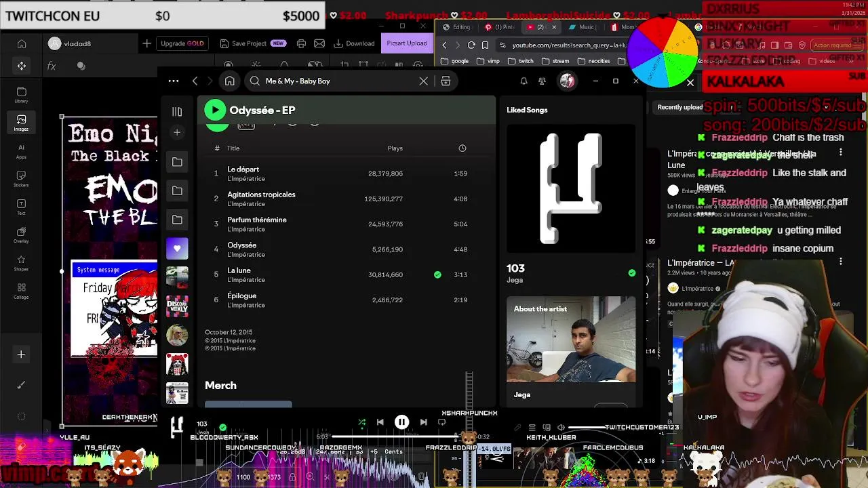
Task: Open the Picsart Shapes panel
Action: coord(22,263)
